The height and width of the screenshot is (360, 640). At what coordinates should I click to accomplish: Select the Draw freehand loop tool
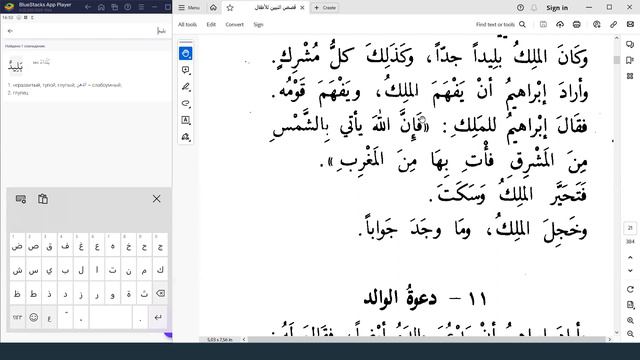tap(186, 103)
